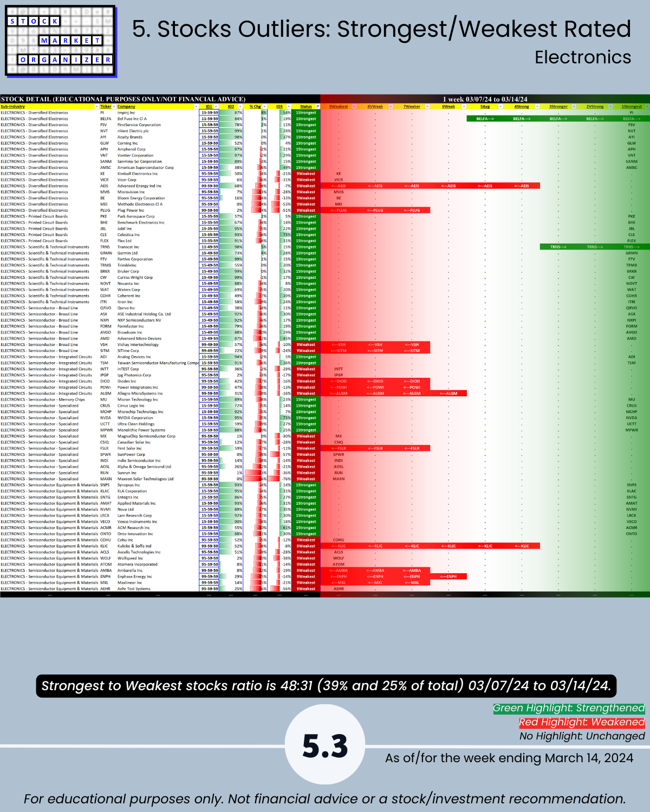Select the Garmin Ltd company cell
Image resolution: width=650 pixels, height=812 pixels.
157,253
